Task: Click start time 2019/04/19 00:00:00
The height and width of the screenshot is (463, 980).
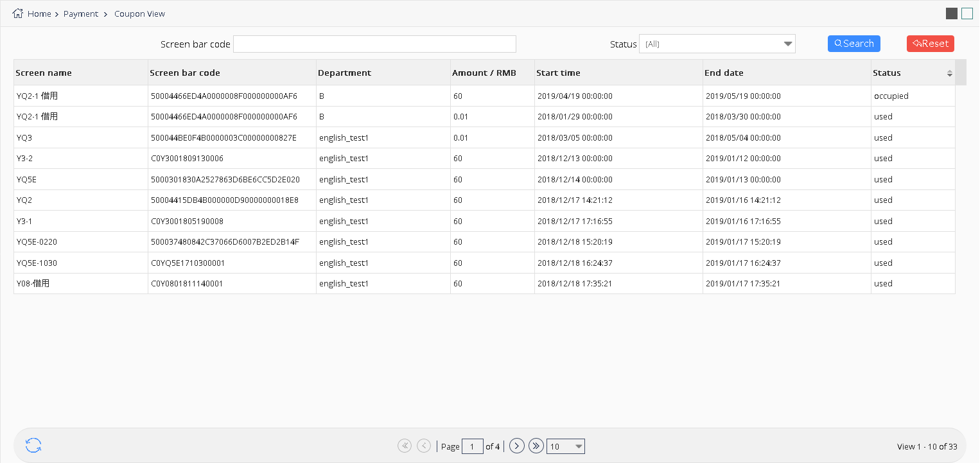Action: [575, 96]
